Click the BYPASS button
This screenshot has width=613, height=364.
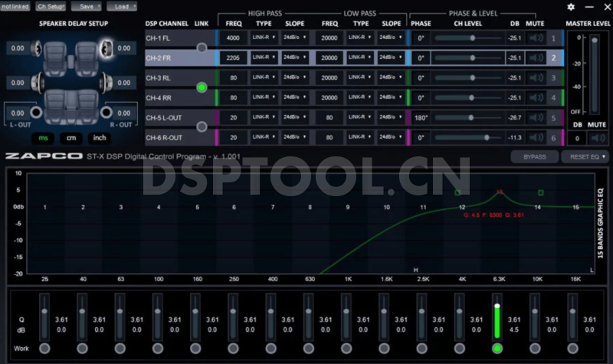tap(534, 157)
